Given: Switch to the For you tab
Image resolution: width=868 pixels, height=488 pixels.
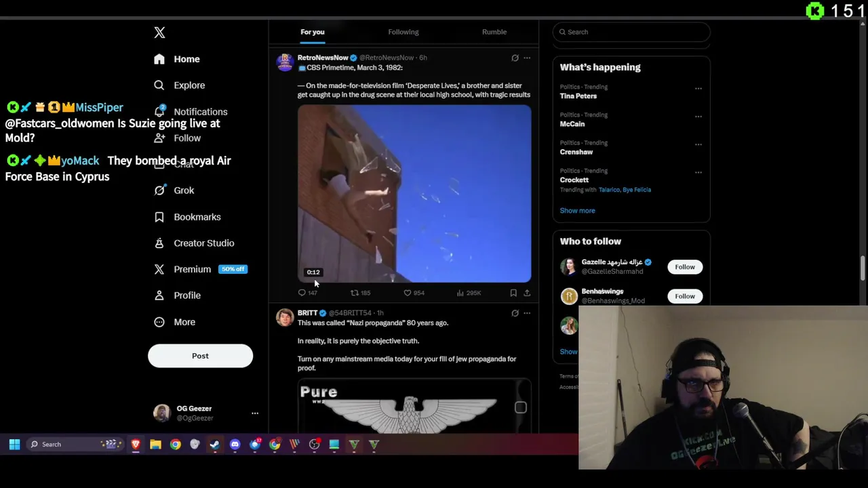Looking at the screenshot, I should click(313, 32).
